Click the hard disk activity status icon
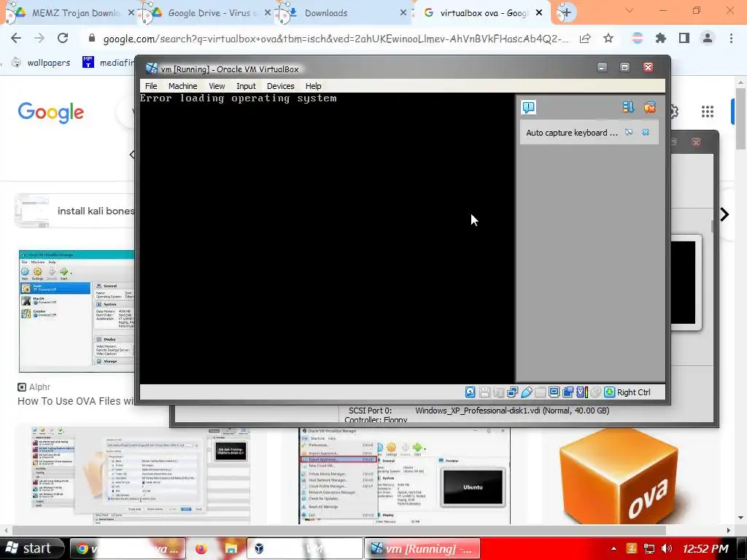 coord(471,392)
